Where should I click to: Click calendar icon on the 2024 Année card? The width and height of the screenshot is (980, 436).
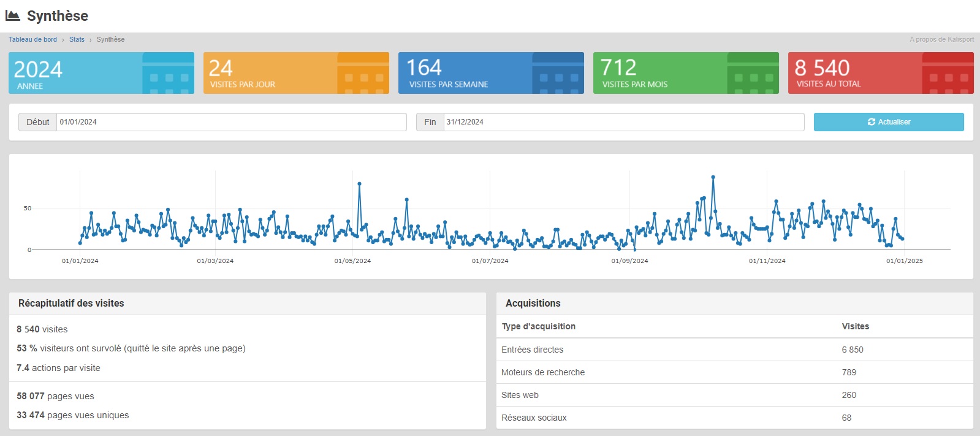click(169, 74)
